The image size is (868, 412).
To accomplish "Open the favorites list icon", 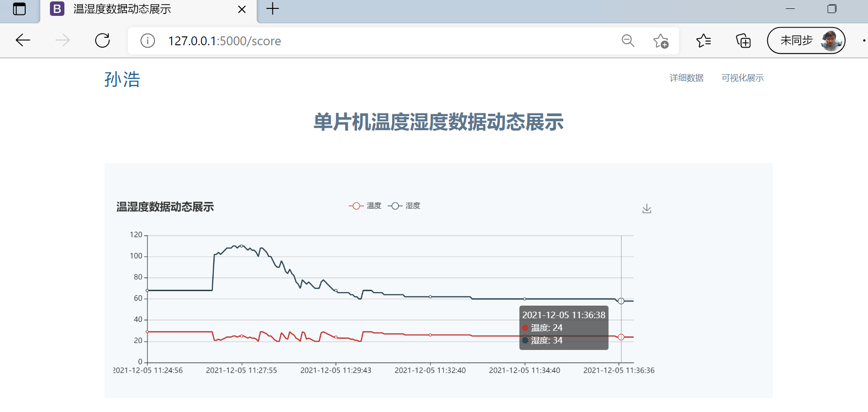I will tap(704, 41).
